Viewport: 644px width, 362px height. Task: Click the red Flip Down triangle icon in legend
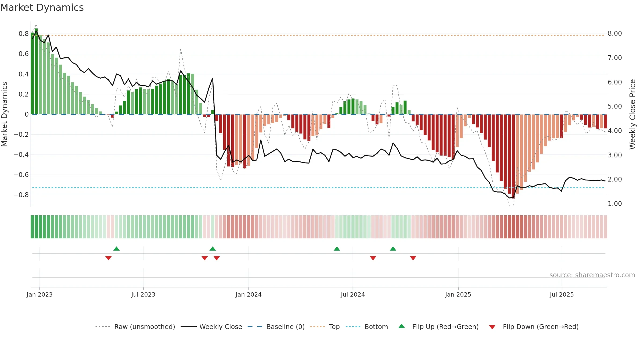pyautogui.click(x=492, y=327)
